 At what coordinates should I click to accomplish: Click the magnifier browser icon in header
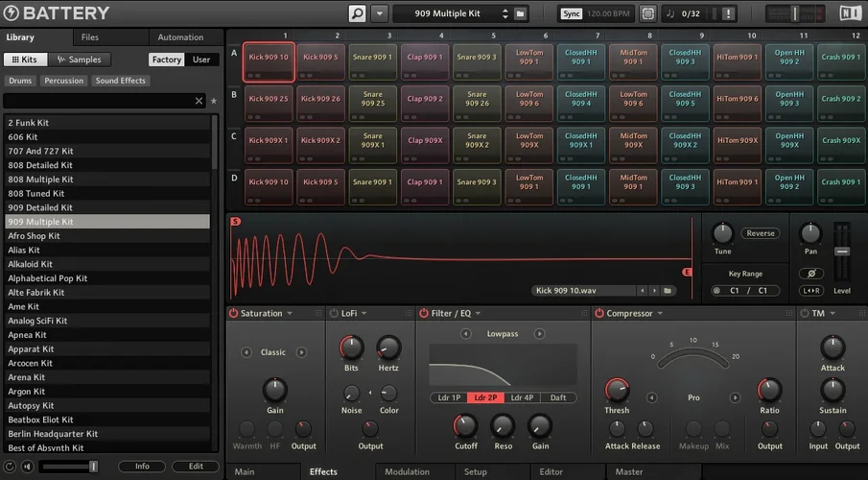[357, 13]
